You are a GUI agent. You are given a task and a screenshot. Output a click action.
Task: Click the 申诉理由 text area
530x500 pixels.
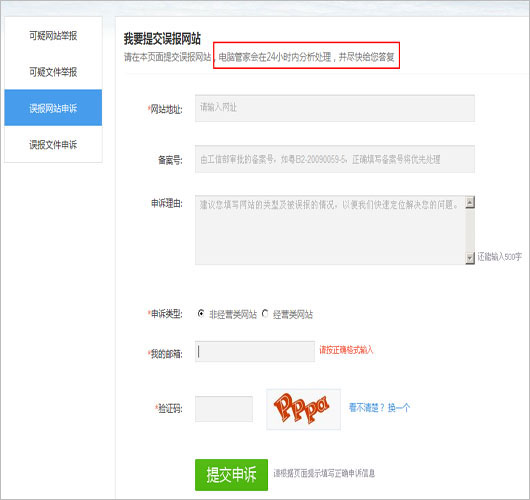330,230
